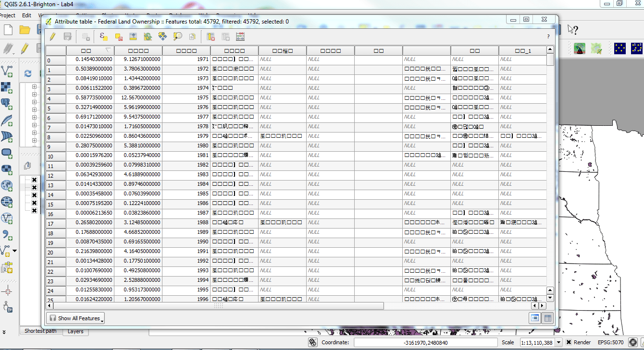The width and height of the screenshot is (644, 350).
Task: Switch to table view button
Action: pos(547,318)
